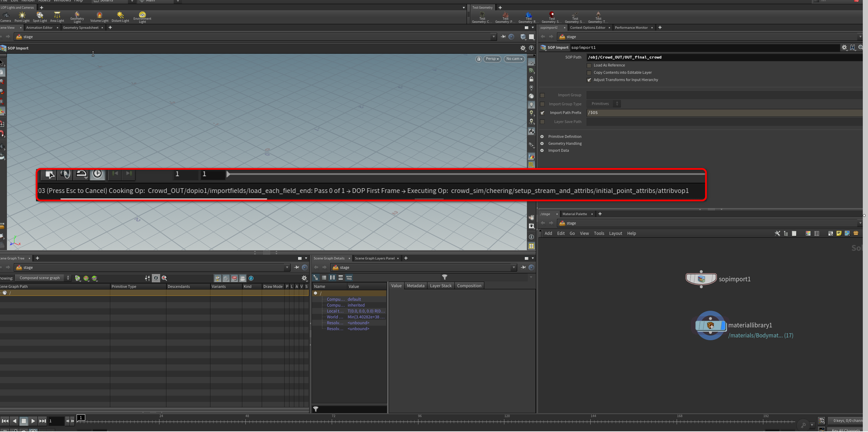The image size is (868, 432).
Task: Toggle Import Path Prefix checkbox
Action: (542, 113)
